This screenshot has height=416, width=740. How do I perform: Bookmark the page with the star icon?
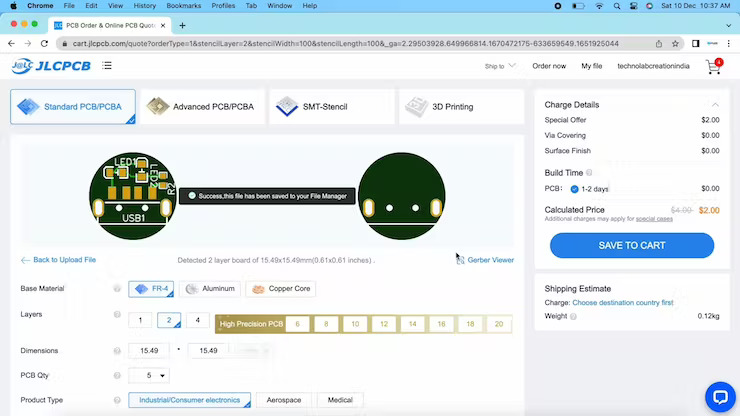coord(675,43)
